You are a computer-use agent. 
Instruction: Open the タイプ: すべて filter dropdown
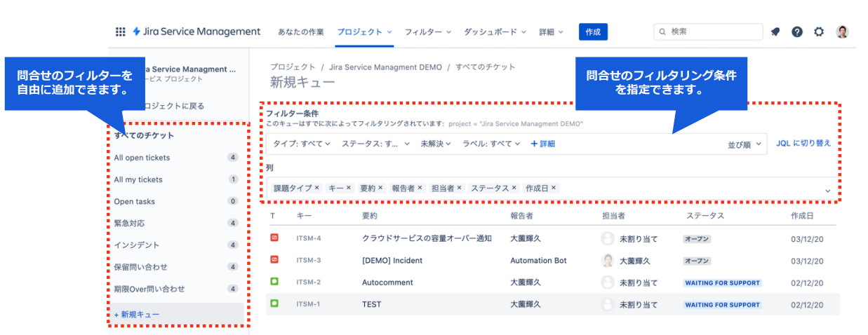[302, 144]
